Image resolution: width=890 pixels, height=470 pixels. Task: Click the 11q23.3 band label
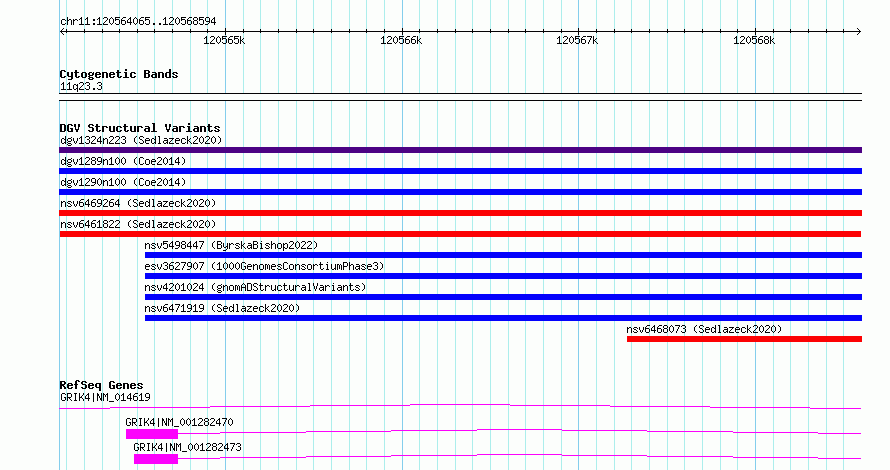coord(81,86)
